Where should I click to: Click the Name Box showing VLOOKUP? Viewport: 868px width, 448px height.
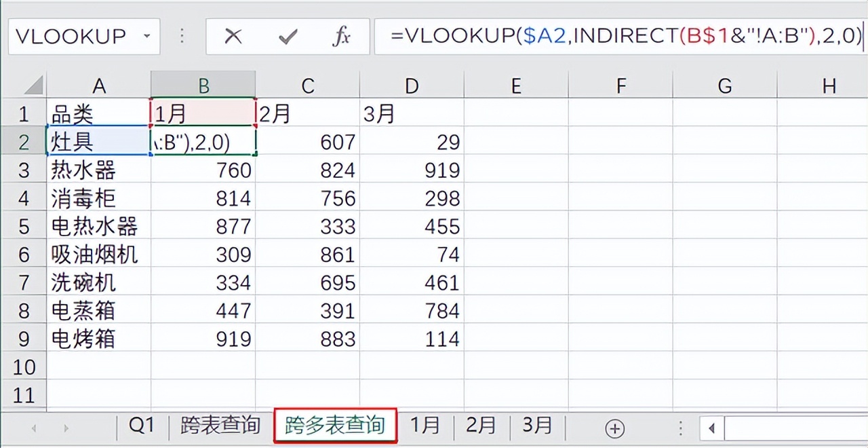pyautogui.click(x=84, y=36)
